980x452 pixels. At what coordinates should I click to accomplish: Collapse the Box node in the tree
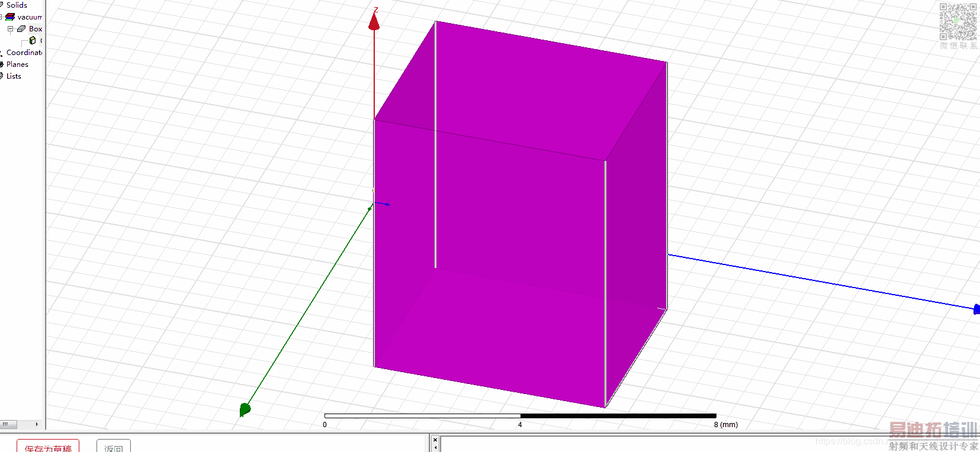(x=10, y=28)
